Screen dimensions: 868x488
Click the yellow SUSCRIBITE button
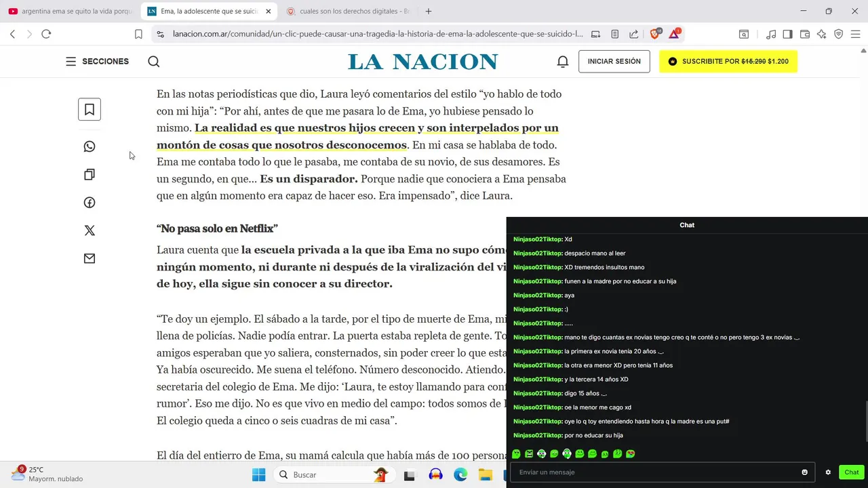coord(728,62)
